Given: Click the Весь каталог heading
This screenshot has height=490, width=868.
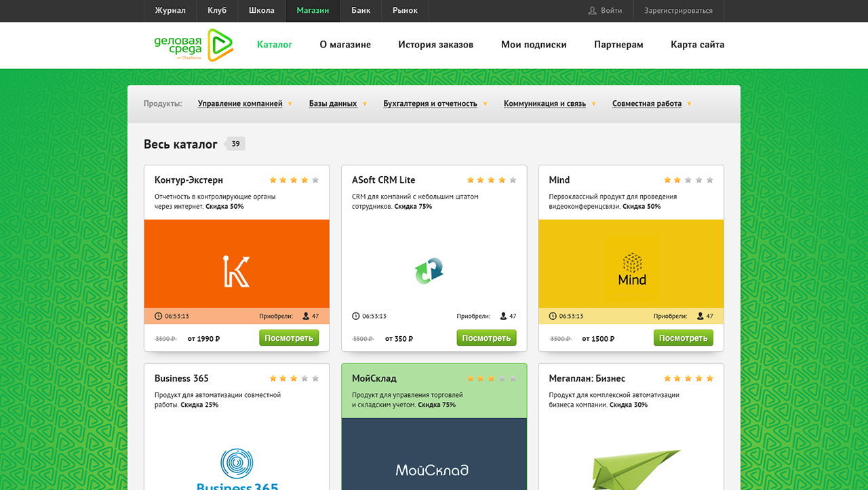Looking at the screenshot, I should (180, 144).
